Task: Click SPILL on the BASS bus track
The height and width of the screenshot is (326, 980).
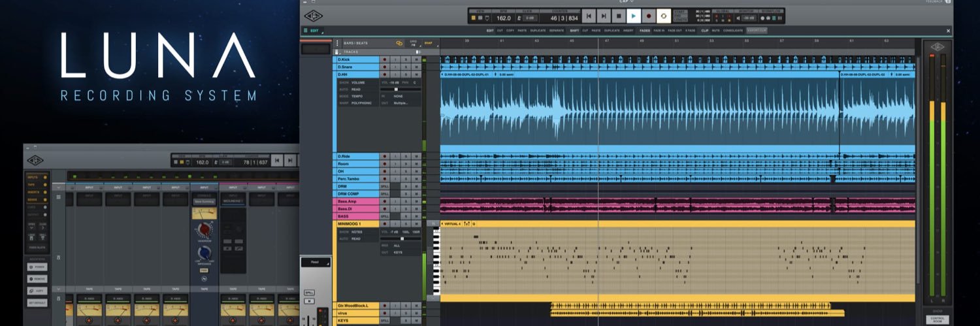Action: (x=385, y=216)
